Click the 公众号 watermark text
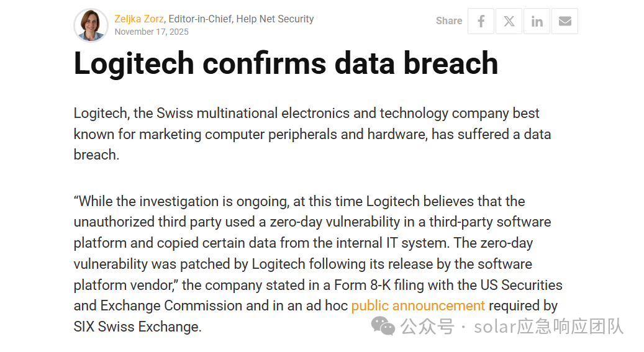 [427, 327]
